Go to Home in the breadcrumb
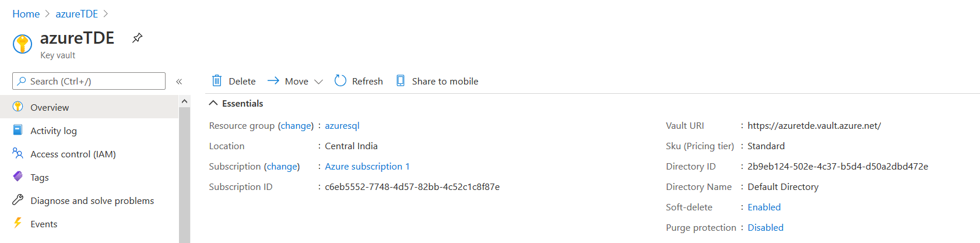 click(x=26, y=14)
